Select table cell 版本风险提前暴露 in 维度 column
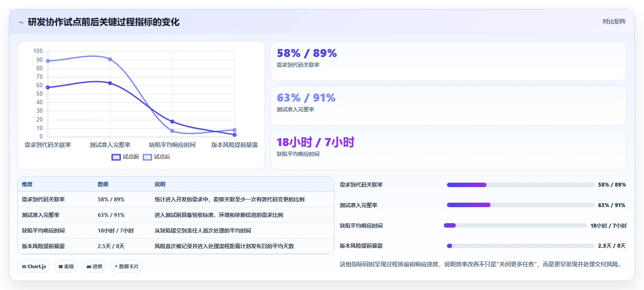 click(43, 246)
